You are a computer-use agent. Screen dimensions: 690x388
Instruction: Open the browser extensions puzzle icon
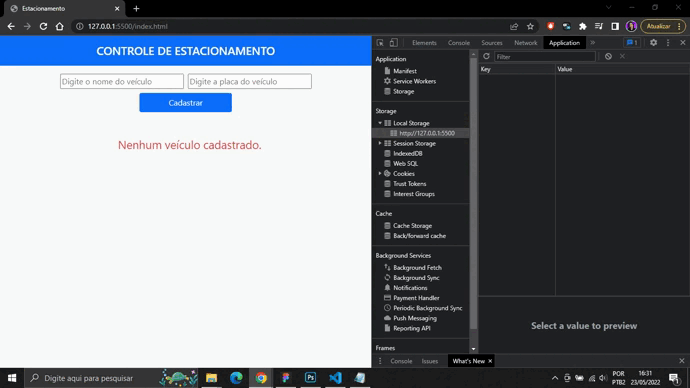coord(583,26)
